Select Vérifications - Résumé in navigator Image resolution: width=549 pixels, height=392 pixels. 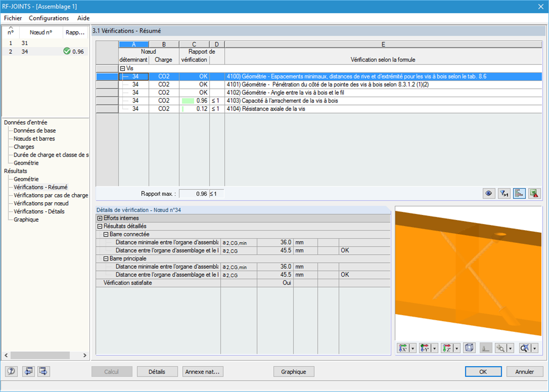(41, 187)
